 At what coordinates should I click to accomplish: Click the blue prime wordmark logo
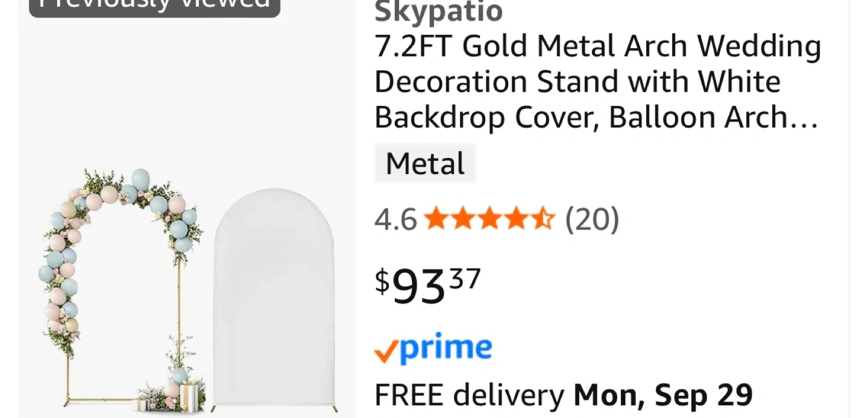[446, 348]
